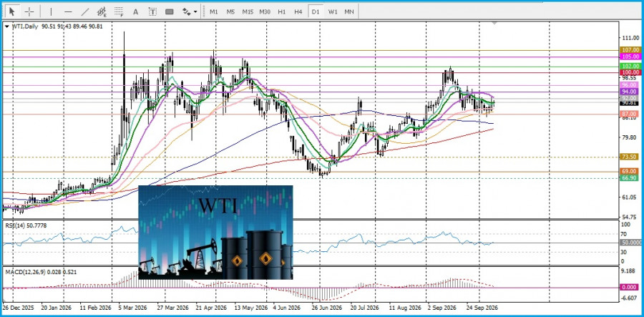Click the 73.50 price level label
This screenshot has width=644, height=317.
coord(630,157)
